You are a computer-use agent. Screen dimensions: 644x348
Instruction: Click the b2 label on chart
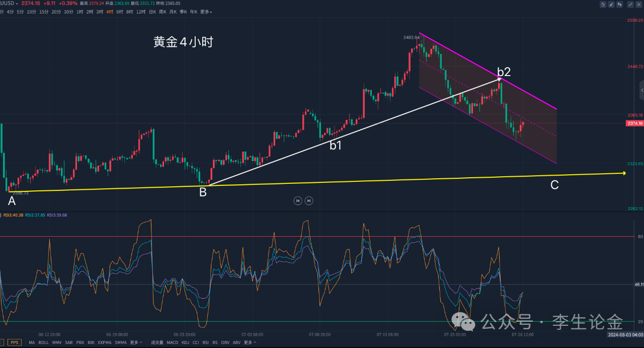[x=504, y=71]
